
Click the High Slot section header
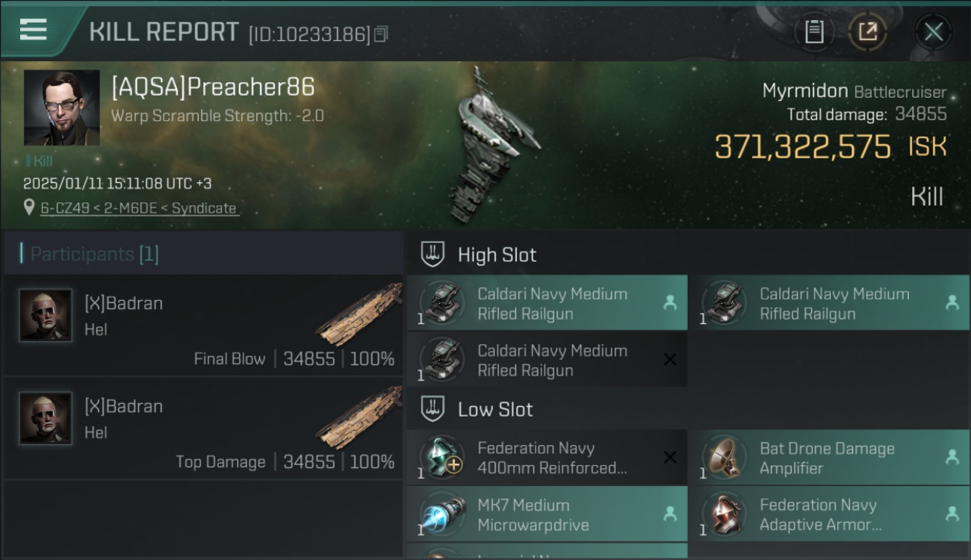tap(497, 255)
